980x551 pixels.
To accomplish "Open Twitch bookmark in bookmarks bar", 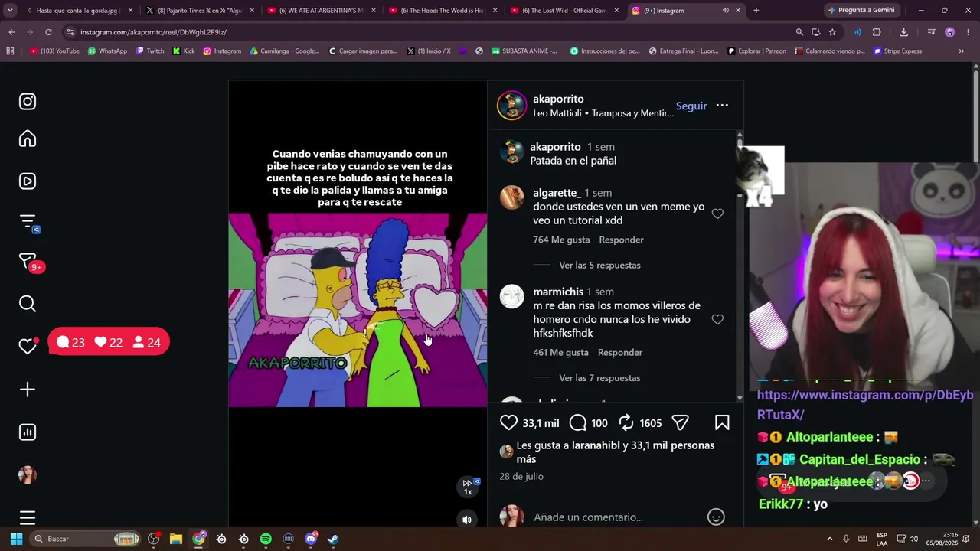I will click(x=150, y=51).
